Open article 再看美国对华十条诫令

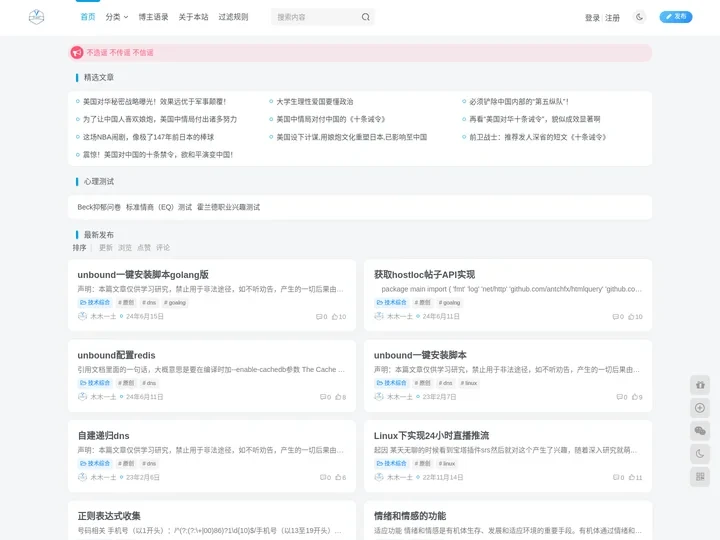tap(534, 119)
